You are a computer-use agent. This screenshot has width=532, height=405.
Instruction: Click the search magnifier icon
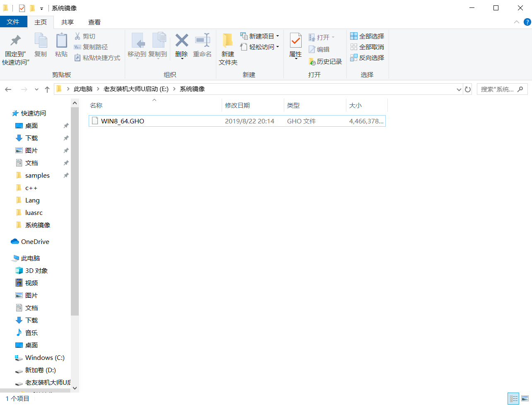coord(521,89)
